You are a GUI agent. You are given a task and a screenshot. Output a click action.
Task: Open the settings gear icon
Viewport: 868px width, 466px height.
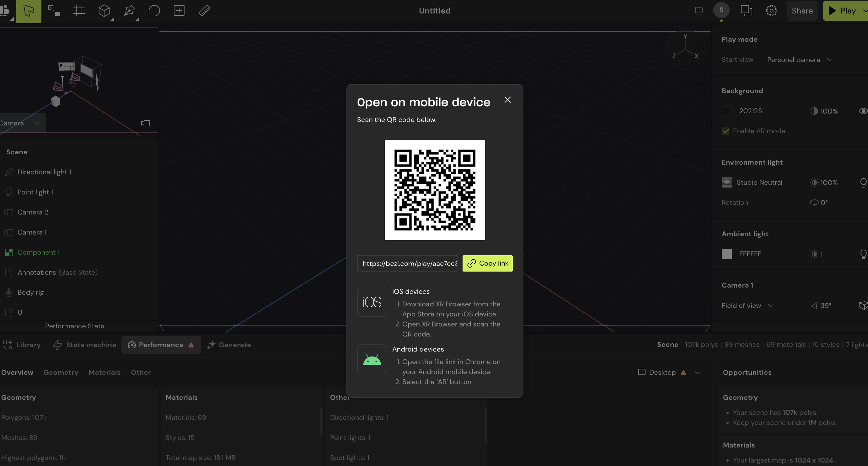click(771, 11)
